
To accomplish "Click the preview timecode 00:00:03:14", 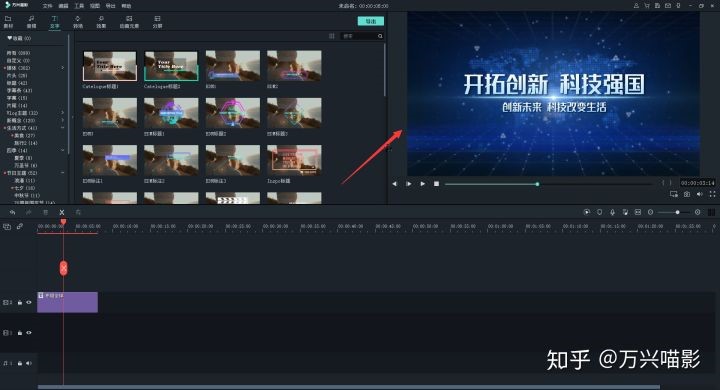I will coord(697,183).
